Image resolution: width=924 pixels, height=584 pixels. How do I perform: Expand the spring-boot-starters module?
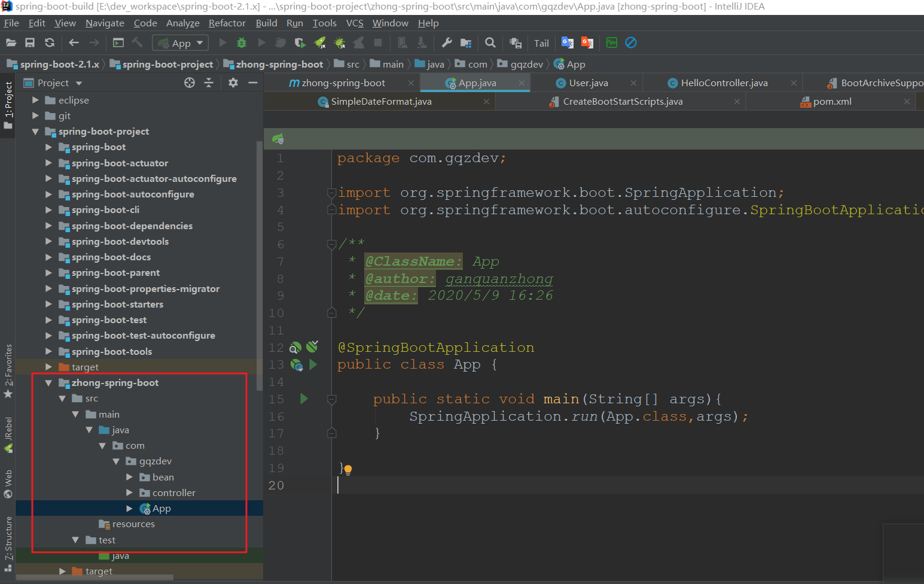[48, 304]
